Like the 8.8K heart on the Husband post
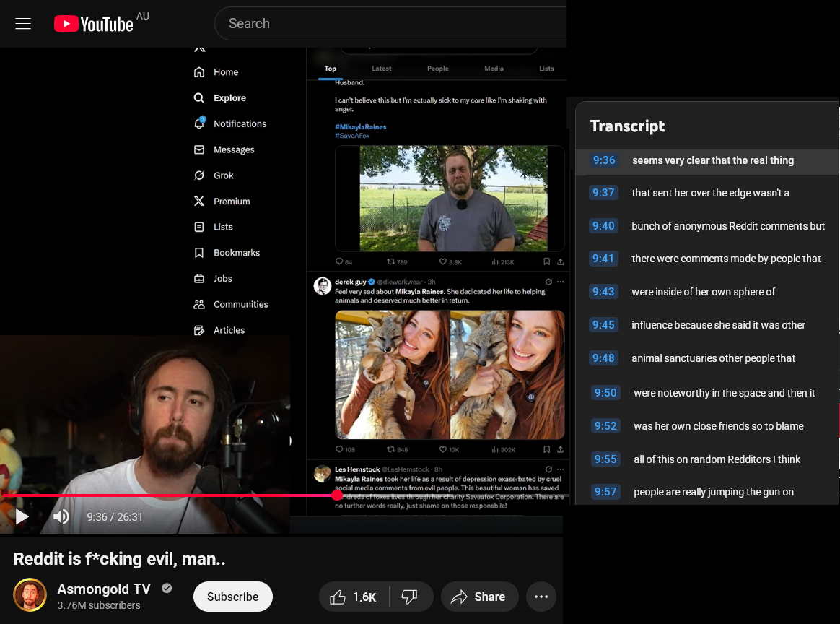The height and width of the screenshot is (624, 840). click(x=450, y=261)
